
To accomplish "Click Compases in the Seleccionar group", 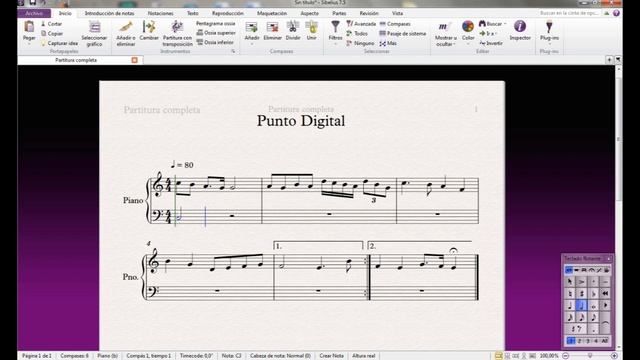I will point(395,24).
